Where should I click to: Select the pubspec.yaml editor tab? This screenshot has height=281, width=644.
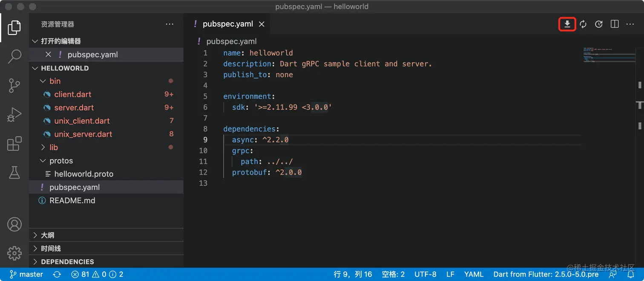[228, 24]
